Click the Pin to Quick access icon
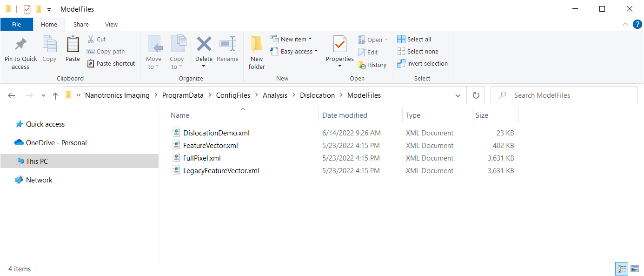Viewport: 644px width, 276px height. point(20,45)
